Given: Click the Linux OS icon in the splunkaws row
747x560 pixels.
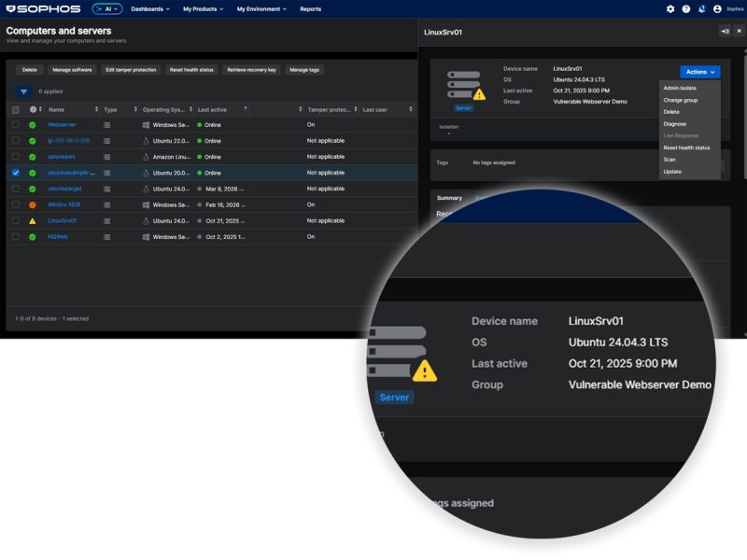Looking at the screenshot, I should 146,157.
